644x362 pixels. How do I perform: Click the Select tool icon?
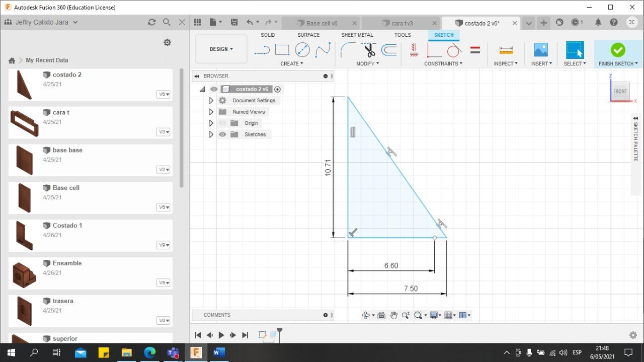[x=575, y=50]
